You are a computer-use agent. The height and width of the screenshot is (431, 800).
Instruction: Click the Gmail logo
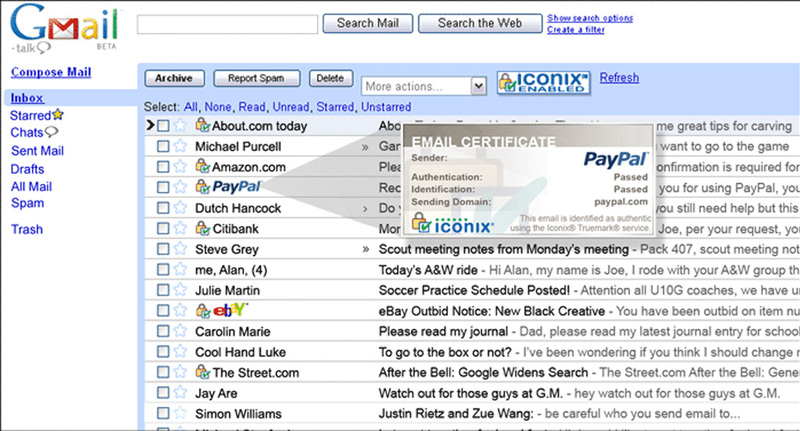tap(65, 26)
